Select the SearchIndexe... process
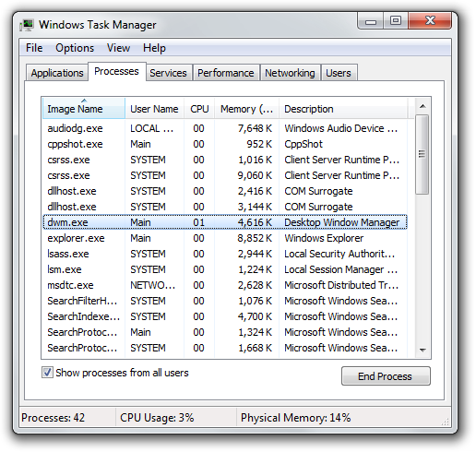Viewport: 476px width, 452px height. 225,316
